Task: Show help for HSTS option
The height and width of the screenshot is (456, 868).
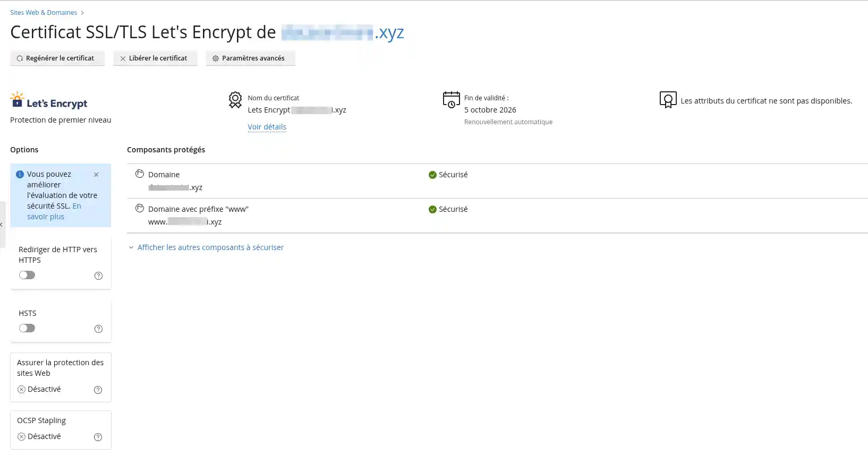Action: [x=98, y=329]
